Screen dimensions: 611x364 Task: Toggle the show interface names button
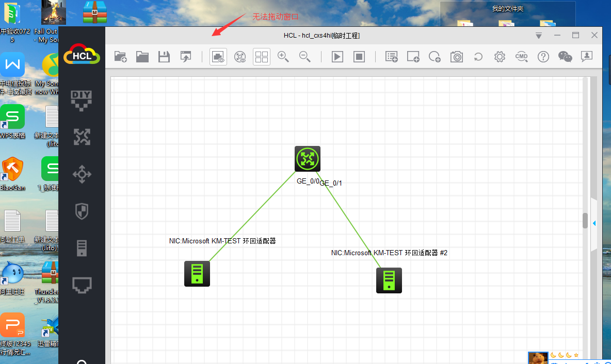(218, 57)
